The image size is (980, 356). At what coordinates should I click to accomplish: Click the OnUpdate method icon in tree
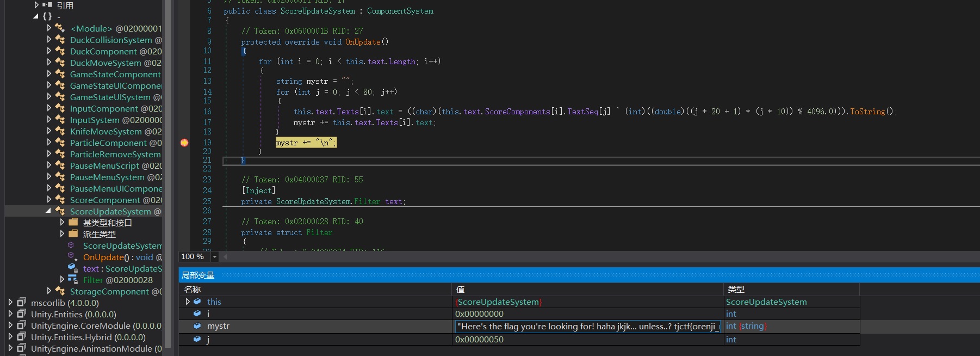pyautogui.click(x=72, y=257)
